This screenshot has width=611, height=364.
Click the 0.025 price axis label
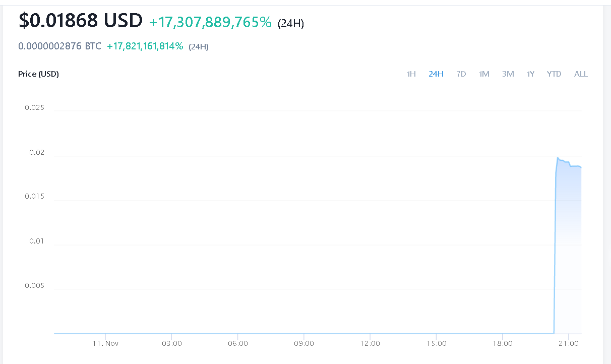(x=35, y=107)
